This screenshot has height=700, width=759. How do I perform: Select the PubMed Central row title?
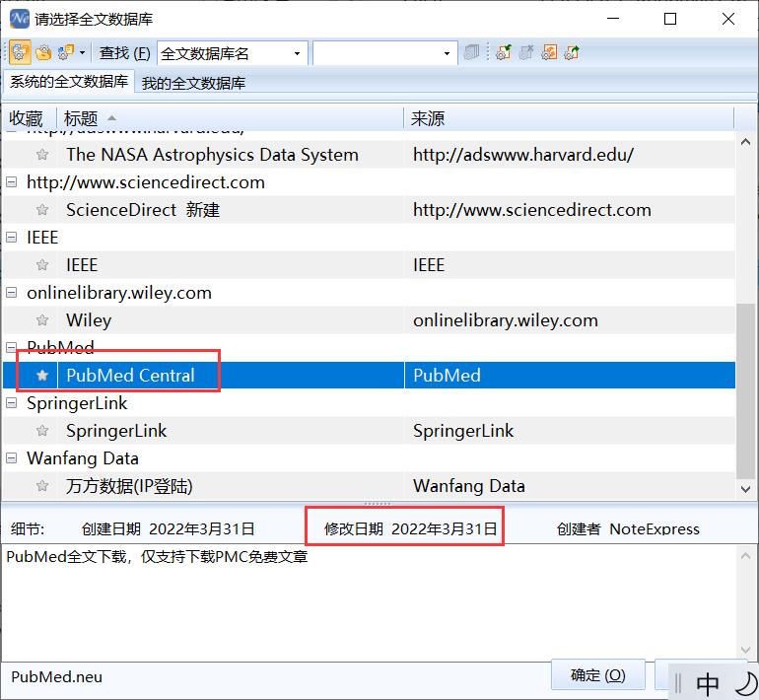pos(130,376)
